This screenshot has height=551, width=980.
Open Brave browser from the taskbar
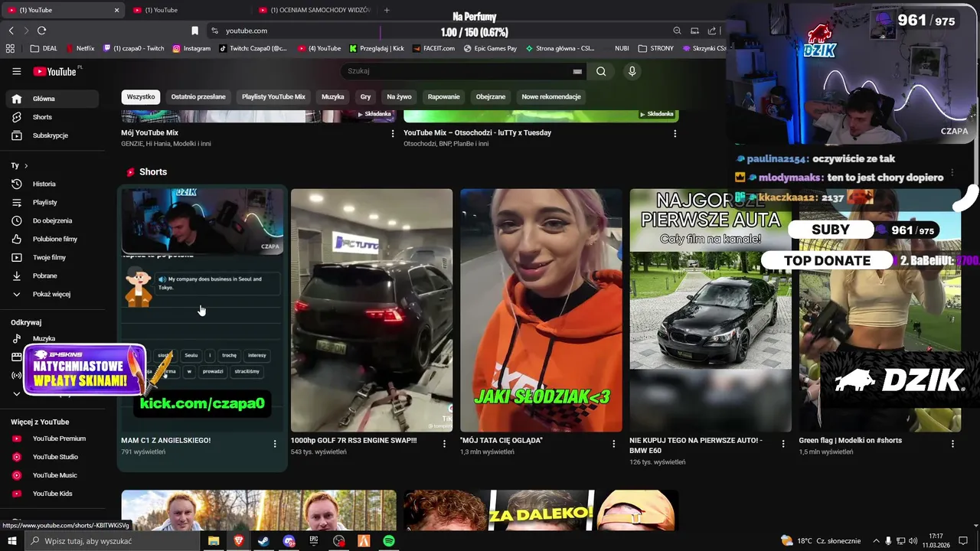[x=238, y=541]
